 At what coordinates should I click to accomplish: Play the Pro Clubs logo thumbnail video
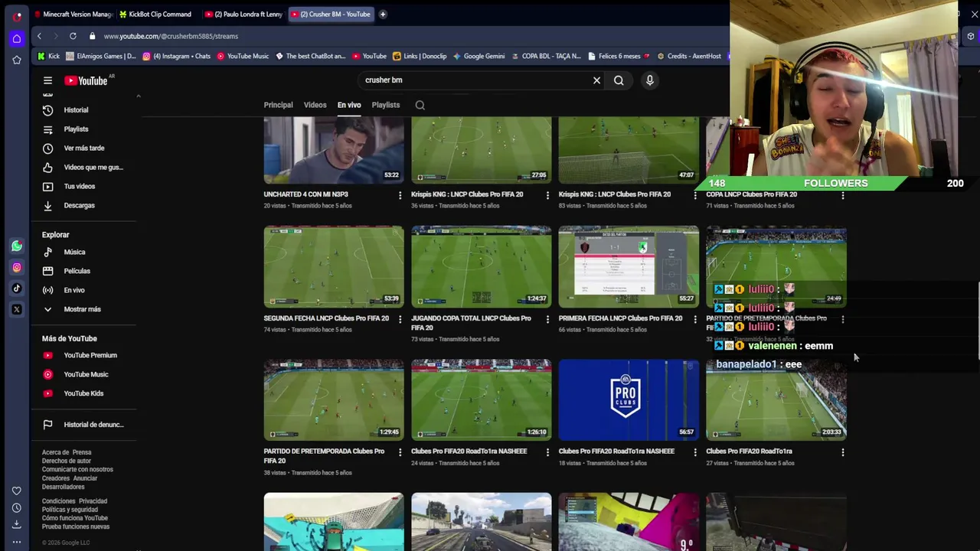coord(629,399)
